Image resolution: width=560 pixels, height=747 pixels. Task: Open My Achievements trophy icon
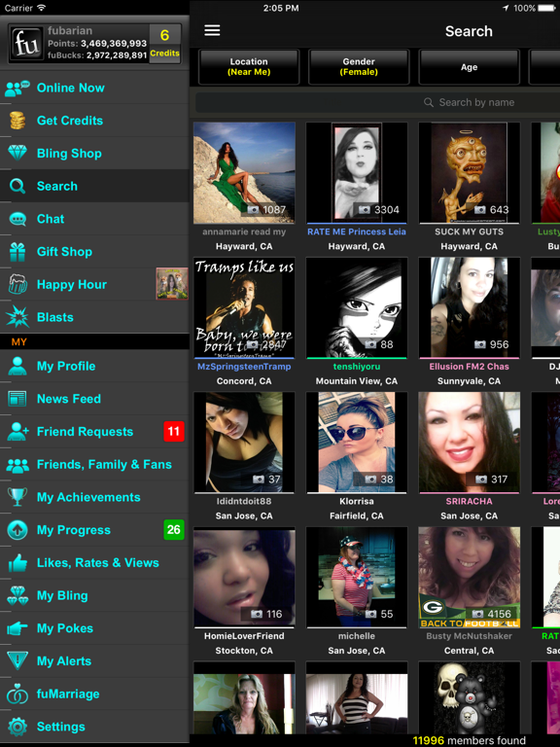[x=17, y=497]
